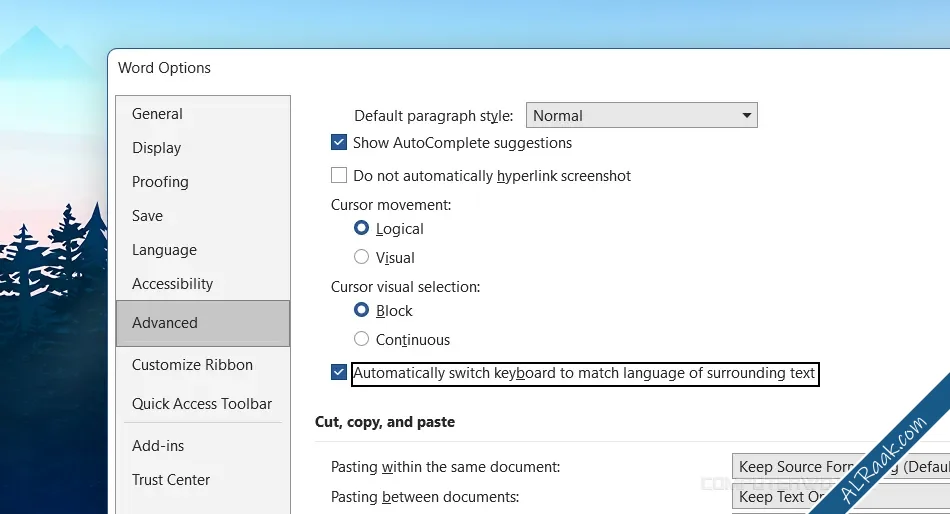The height and width of the screenshot is (514, 950).
Task: Click the Cursor visual selection label
Action: [405, 287]
